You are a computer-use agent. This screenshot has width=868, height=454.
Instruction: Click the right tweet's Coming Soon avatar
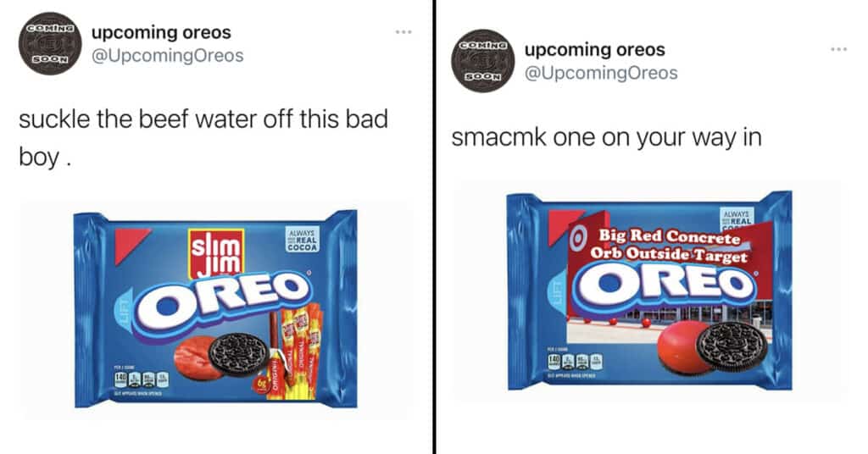coord(482,61)
